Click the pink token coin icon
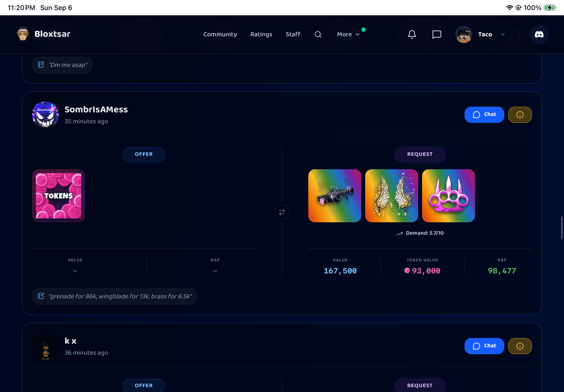This screenshot has width=564, height=392. 407,270
